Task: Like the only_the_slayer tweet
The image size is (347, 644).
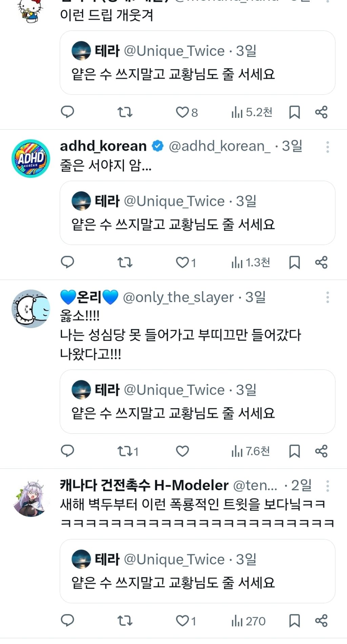Action: click(182, 451)
